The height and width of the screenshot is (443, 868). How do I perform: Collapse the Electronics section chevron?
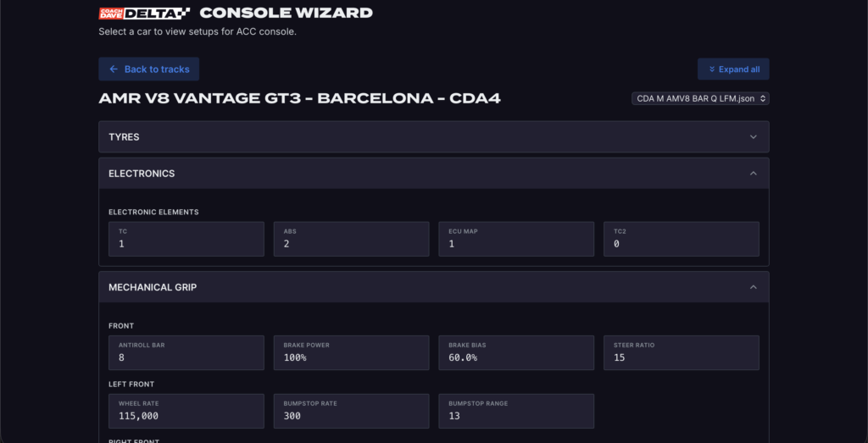tap(754, 174)
